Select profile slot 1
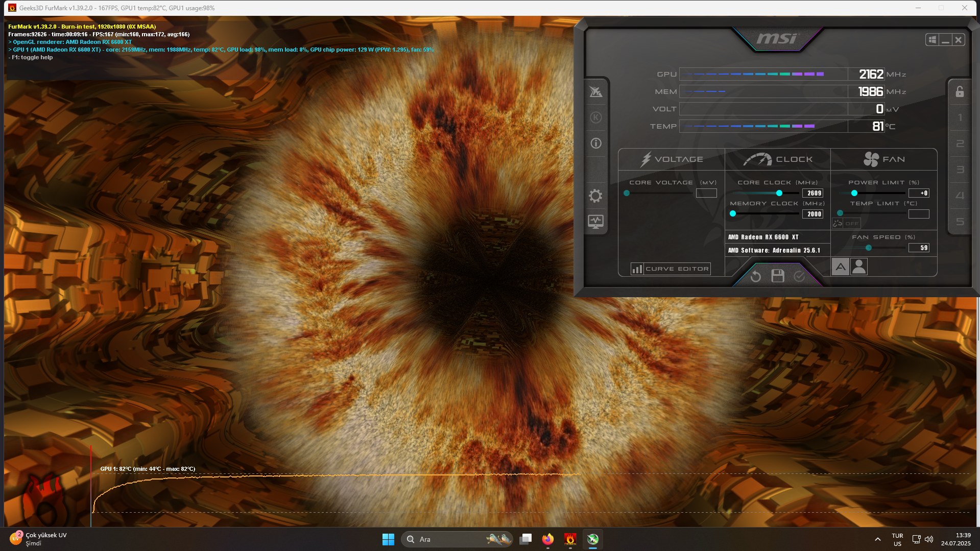 960,118
